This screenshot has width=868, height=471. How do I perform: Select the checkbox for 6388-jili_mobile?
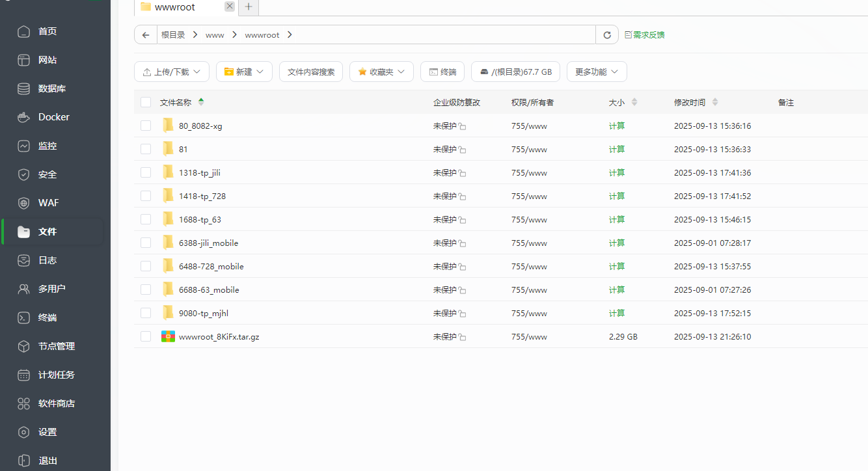tap(146, 243)
